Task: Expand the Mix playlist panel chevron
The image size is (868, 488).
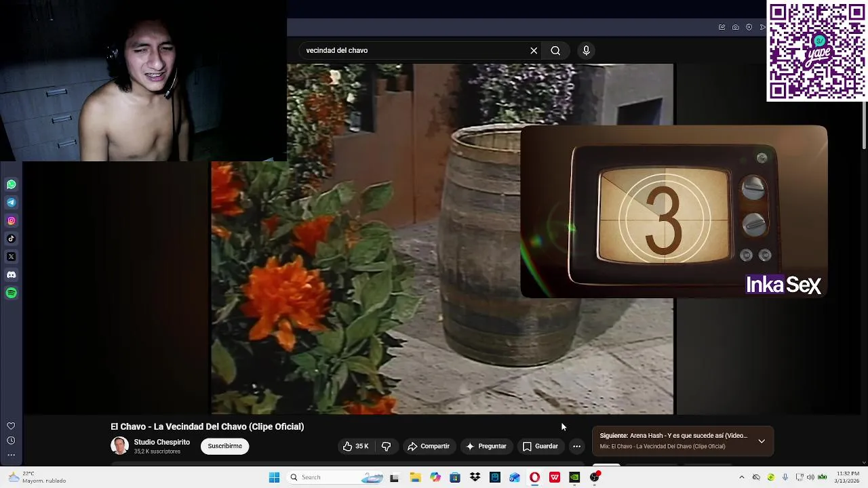Action: [x=762, y=441]
